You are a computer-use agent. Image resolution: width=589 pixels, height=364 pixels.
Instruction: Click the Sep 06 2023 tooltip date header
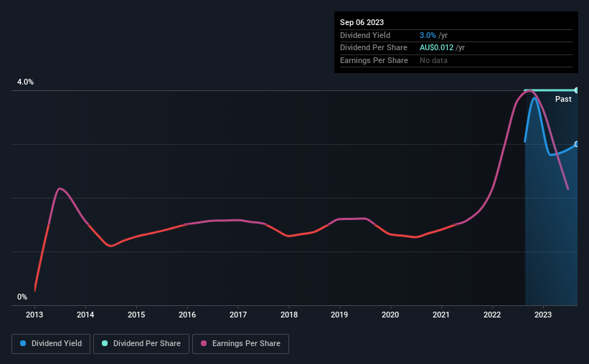362,22
